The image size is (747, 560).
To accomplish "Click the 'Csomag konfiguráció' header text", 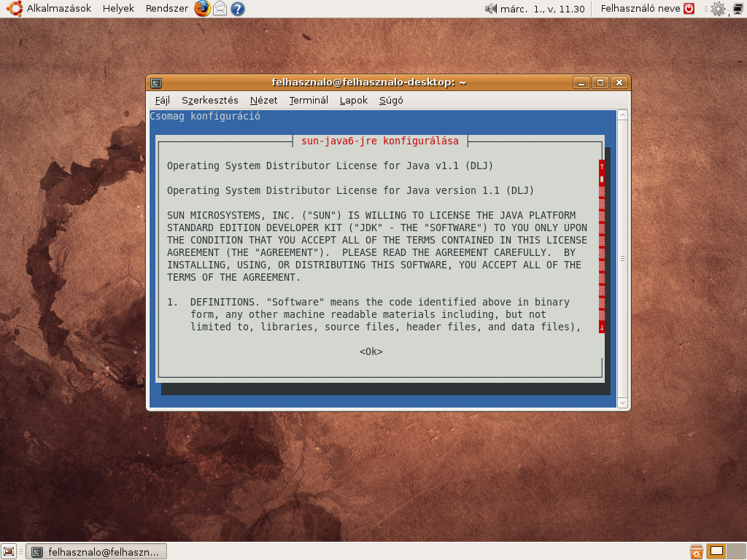I will click(x=205, y=116).
